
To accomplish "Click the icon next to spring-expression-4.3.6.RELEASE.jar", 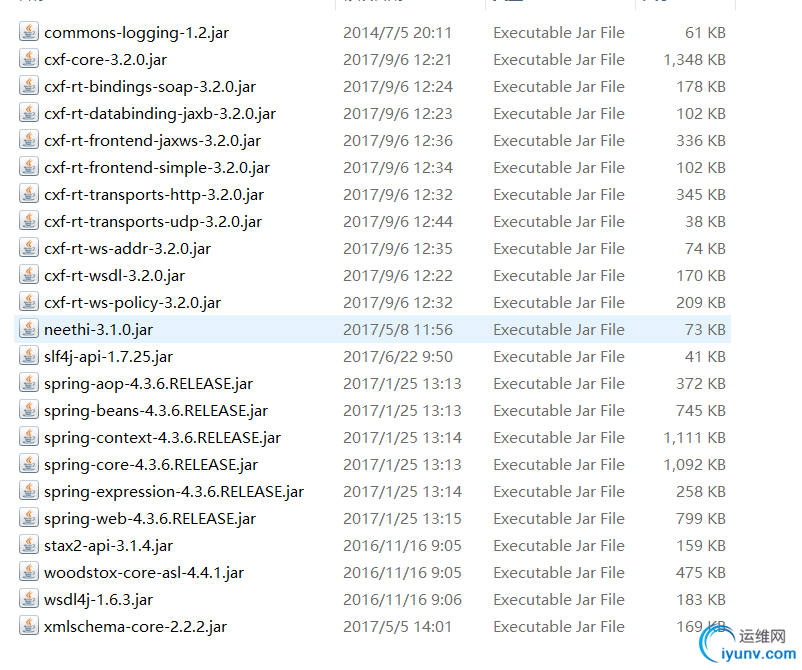I will pos(29,491).
